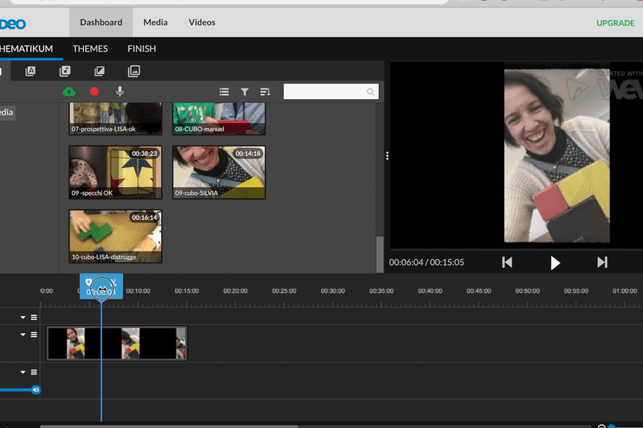Open the Audio music library icon
The height and width of the screenshot is (428, 643).
pos(65,71)
